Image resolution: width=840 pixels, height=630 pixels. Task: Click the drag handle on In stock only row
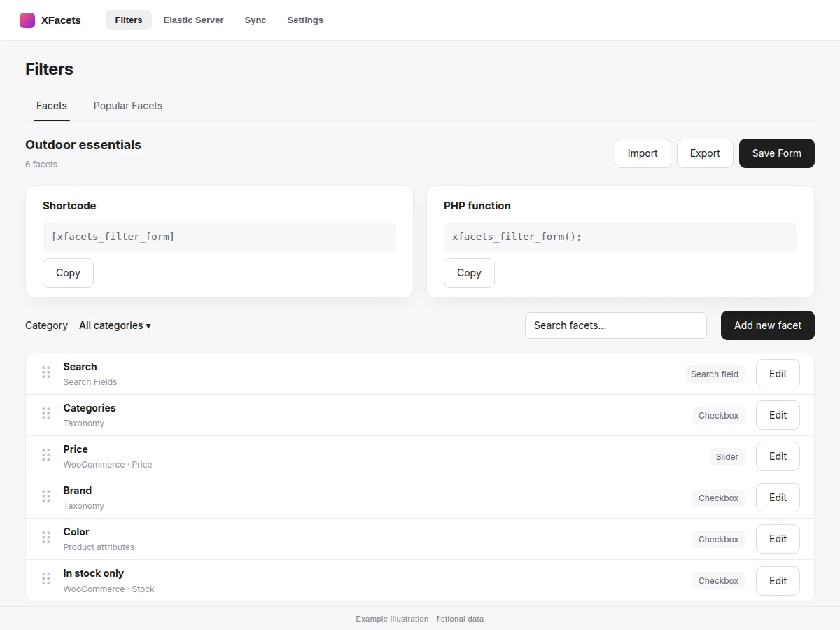[46, 579]
